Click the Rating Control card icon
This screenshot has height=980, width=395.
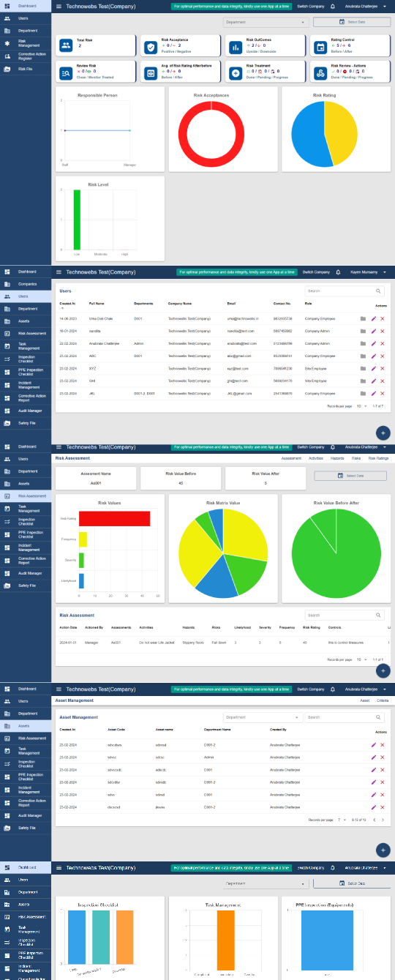pyautogui.click(x=320, y=47)
